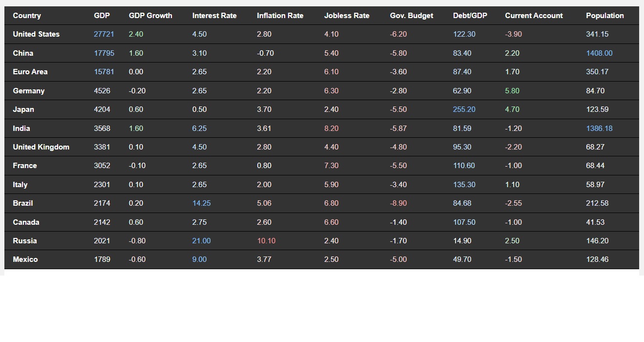This screenshot has height=342, width=644.
Task: Click France Debt/GDP value 110.60
Action: click(464, 166)
